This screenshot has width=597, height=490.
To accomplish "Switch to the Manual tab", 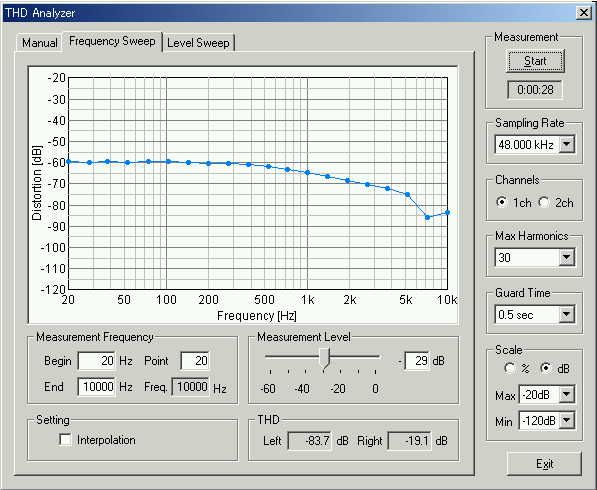I will [x=39, y=43].
